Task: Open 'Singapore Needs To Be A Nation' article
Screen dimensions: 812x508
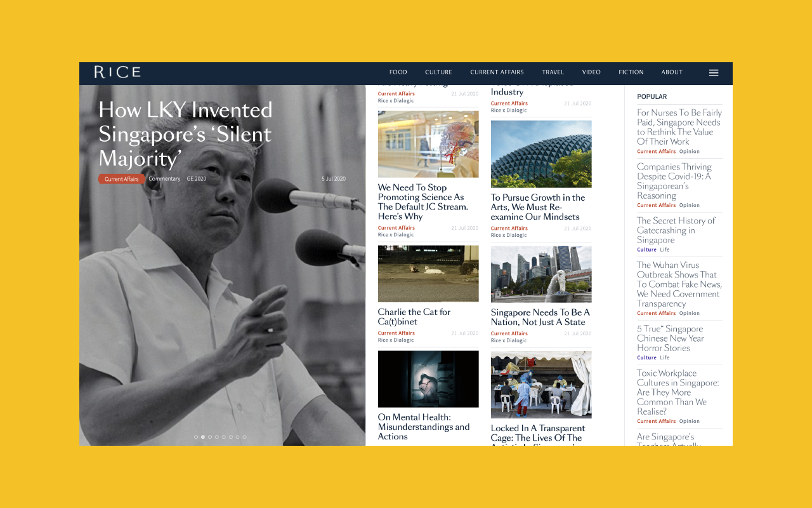Action: 540,317
